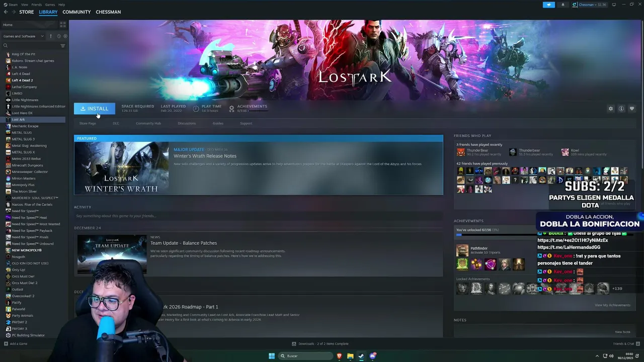Viewport: 644px width, 362px height.
Task: Open the advanced filter options icon
Action: pos(63,46)
